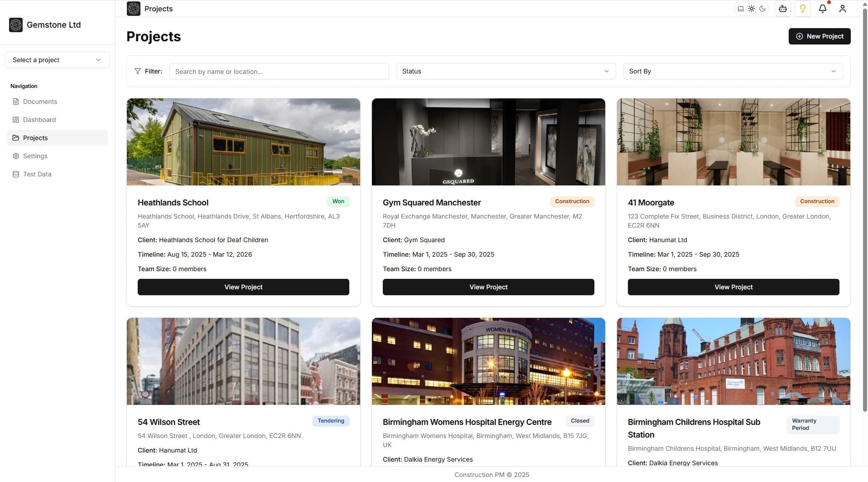Screen dimensions: 868x482
Task: View the Heathlands School project
Action: [x=243, y=287]
